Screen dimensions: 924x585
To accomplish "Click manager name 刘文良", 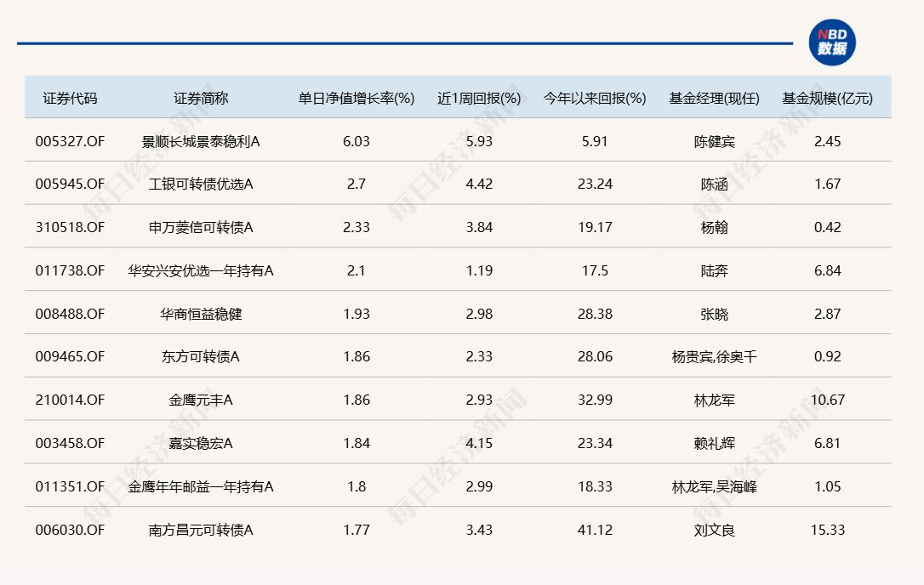I will click(x=714, y=530).
